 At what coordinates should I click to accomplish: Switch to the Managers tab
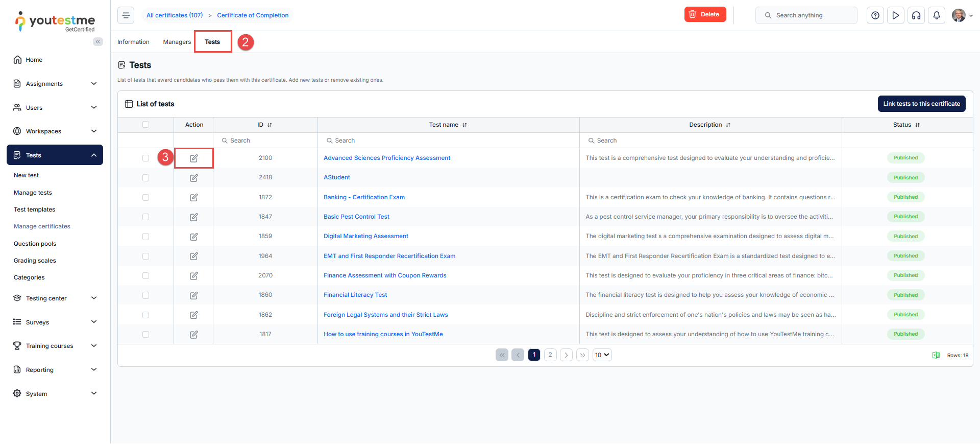click(177, 42)
